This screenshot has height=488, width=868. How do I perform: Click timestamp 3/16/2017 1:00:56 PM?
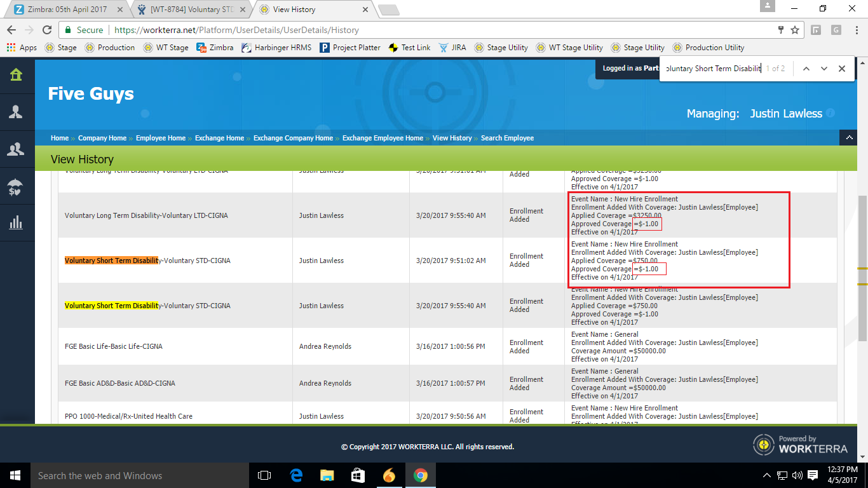coord(451,347)
